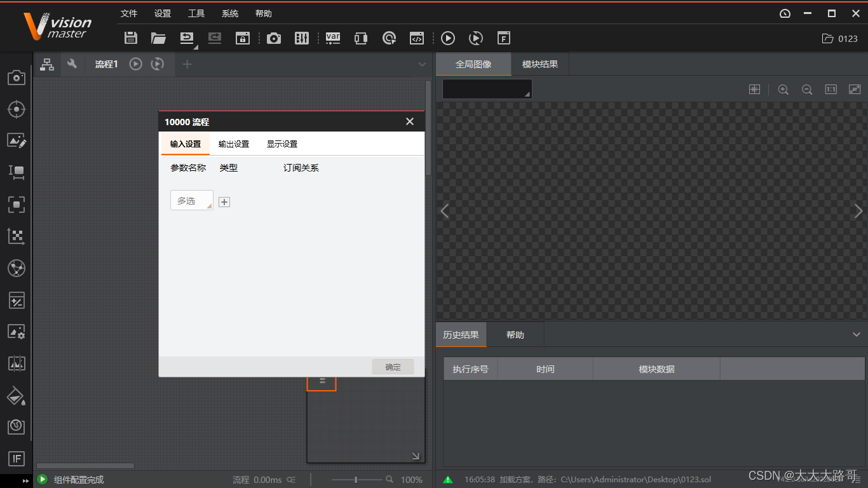The image size is (868, 488).
Task: Show the previous image with left arrow
Action: pyautogui.click(x=445, y=211)
